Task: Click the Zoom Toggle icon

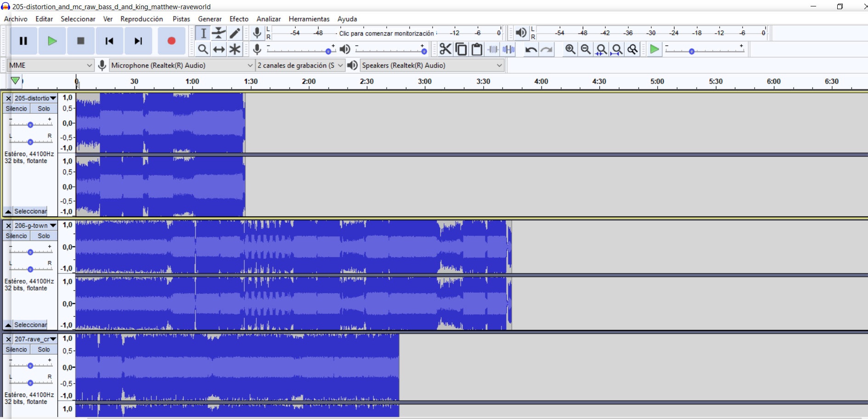Action: coord(632,49)
